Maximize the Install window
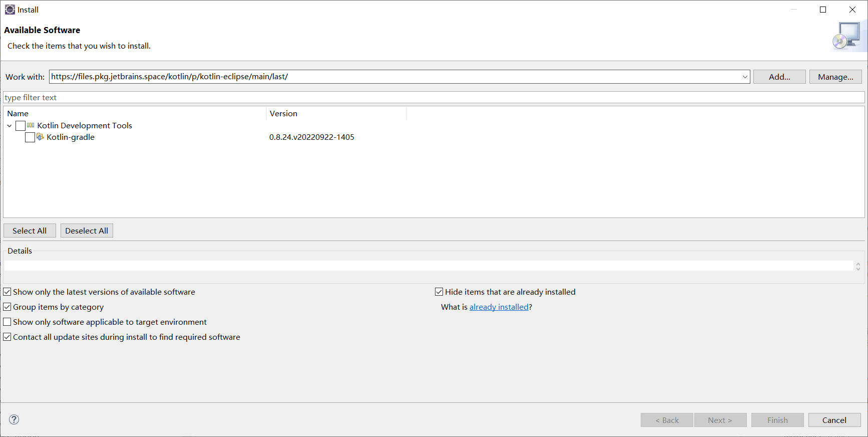 [823, 10]
